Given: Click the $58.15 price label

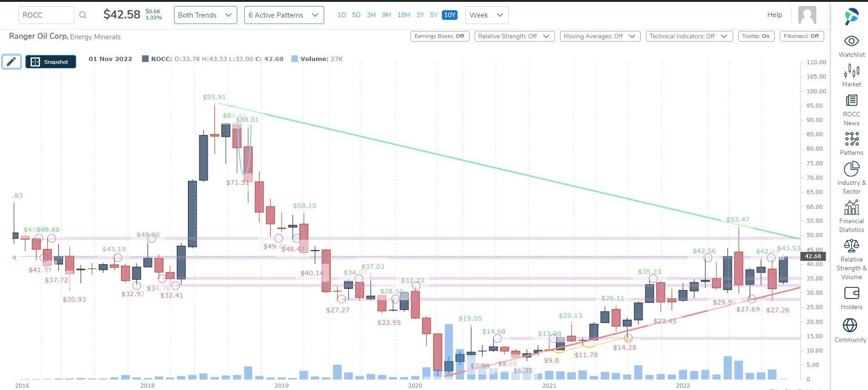Looking at the screenshot, I should coord(305,206).
